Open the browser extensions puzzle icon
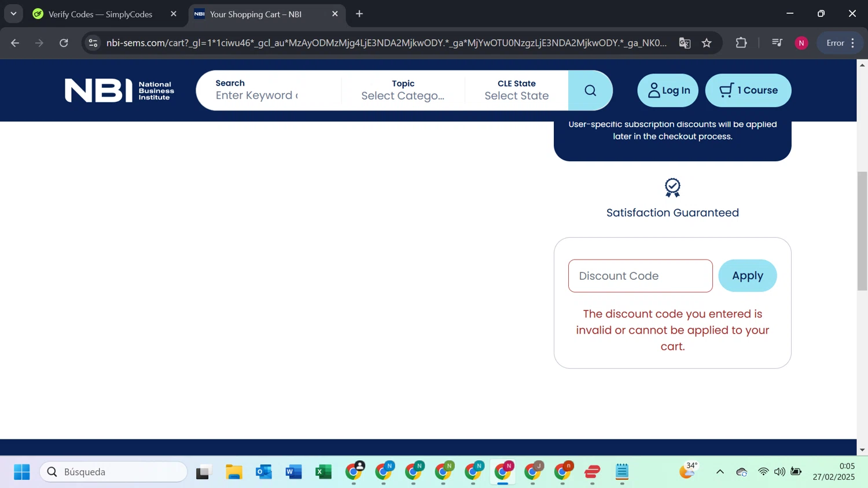 click(741, 43)
